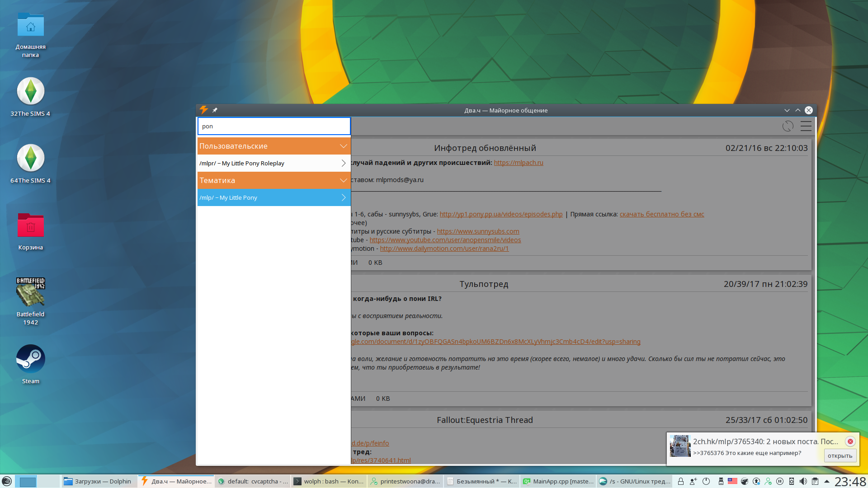
Task: Open the clipboard tray icon
Action: coord(815,481)
